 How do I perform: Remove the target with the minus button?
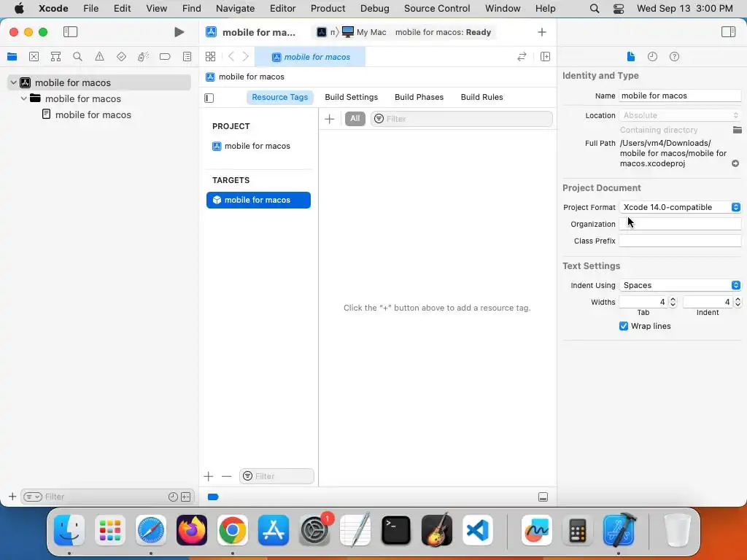[226, 476]
